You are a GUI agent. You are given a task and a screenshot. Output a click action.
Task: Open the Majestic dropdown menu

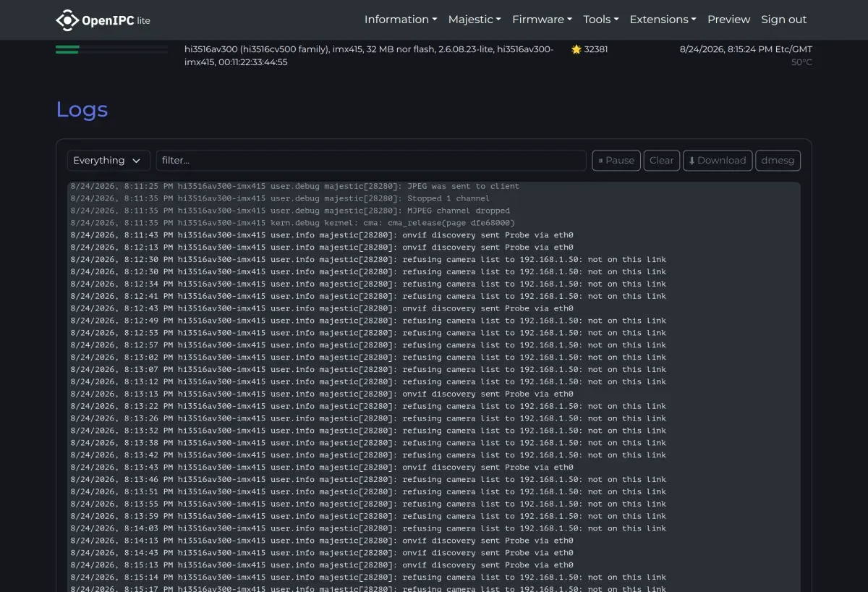pos(475,20)
